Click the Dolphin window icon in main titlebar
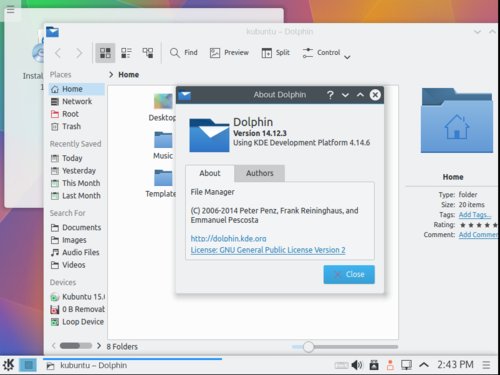 [x=52, y=32]
